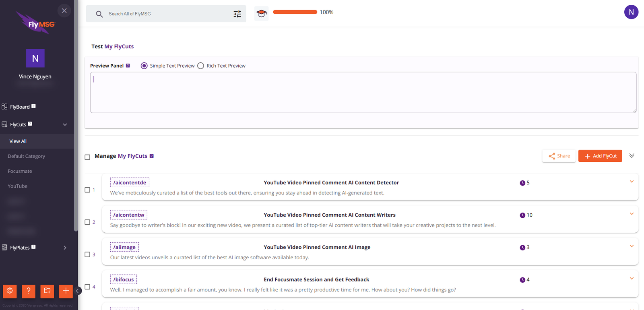The image size is (644, 310).
Task: Click the Preview Panel help icon
Action: pyautogui.click(x=128, y=66)
